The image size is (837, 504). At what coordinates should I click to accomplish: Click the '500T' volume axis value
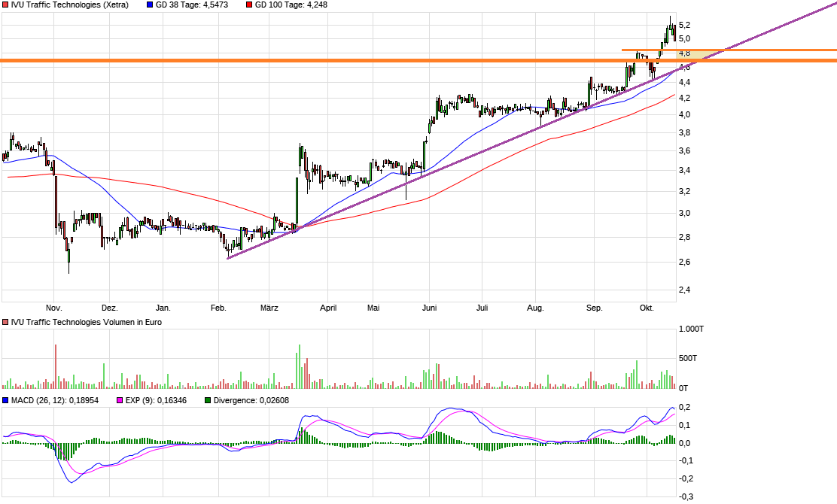pos(687,358)
